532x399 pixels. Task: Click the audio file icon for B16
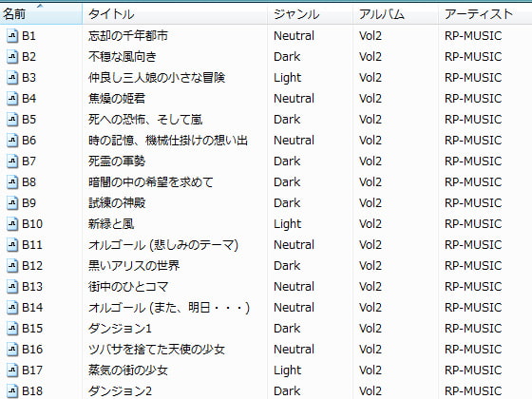[x=12, y=350]
